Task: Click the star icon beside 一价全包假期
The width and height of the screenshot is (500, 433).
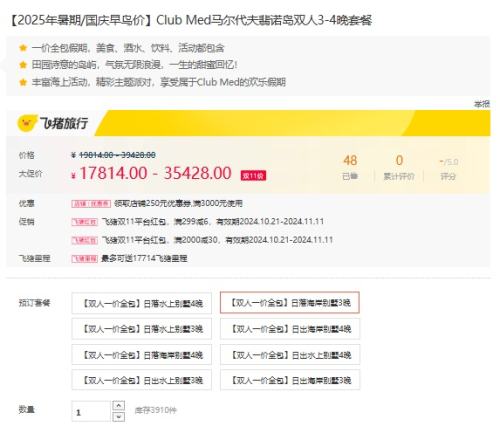Action: coord(23,48)
